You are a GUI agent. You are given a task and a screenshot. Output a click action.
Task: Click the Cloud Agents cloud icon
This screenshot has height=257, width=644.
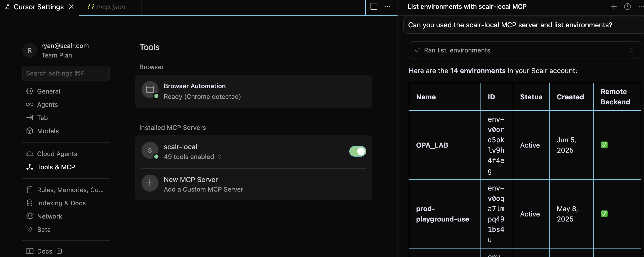point(30,154)
